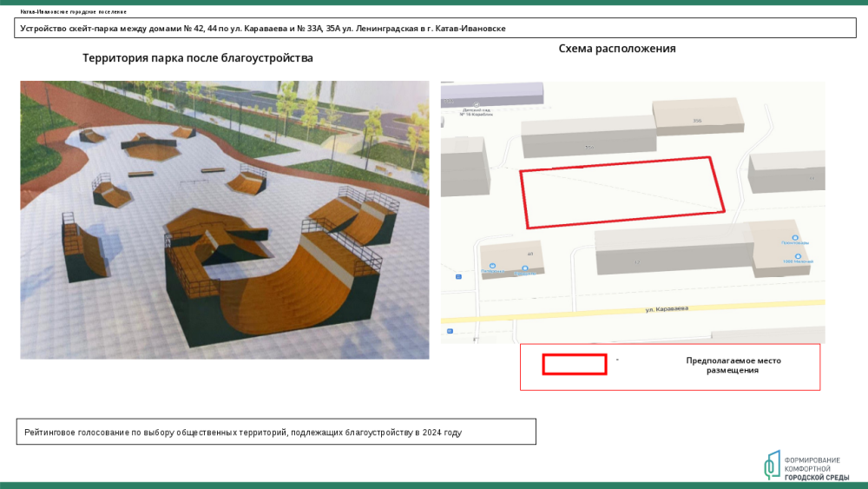Click the skate park render image
This screenshot has width=868, height=489.
(x=225, y=220)
